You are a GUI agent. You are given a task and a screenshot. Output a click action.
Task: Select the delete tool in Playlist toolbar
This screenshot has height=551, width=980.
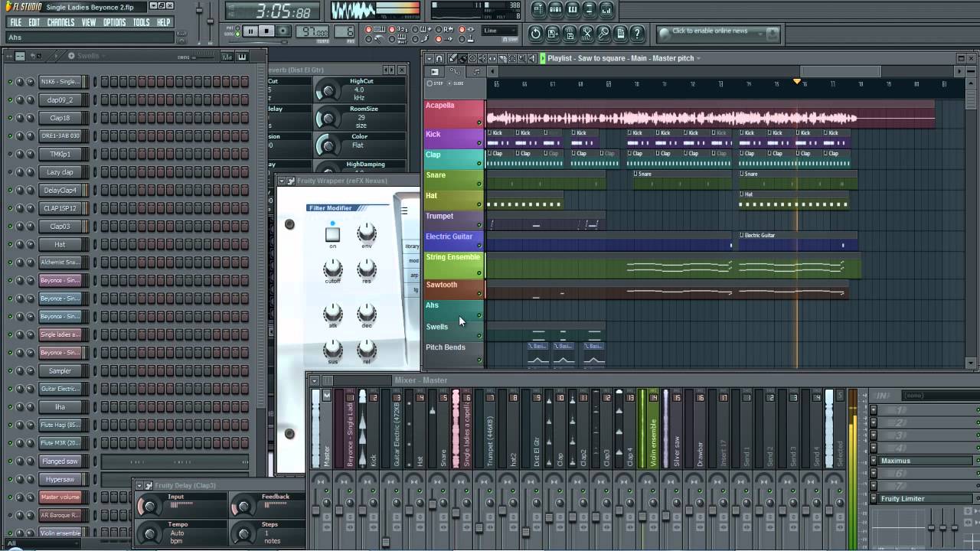point(472,58)
